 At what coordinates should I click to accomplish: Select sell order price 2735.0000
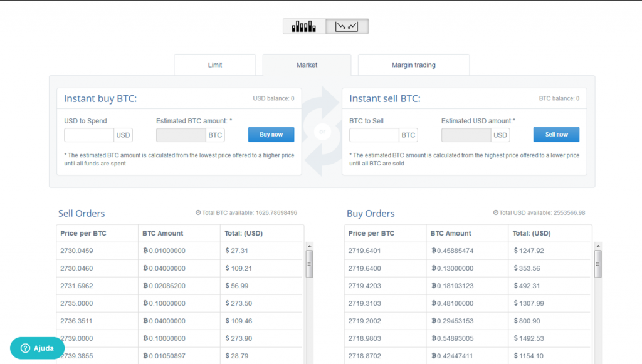pyautogui.click(x=76, y=303)
